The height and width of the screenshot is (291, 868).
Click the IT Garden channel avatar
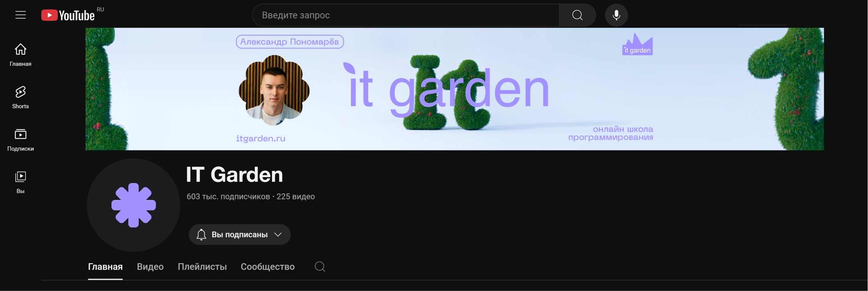click(x=134, y=205)
